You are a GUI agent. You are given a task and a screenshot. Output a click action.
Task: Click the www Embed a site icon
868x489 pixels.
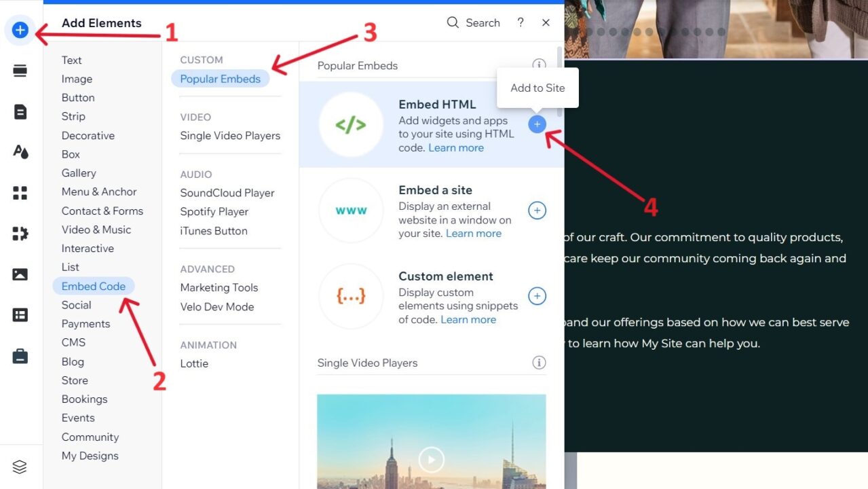(x=351, y=211)
